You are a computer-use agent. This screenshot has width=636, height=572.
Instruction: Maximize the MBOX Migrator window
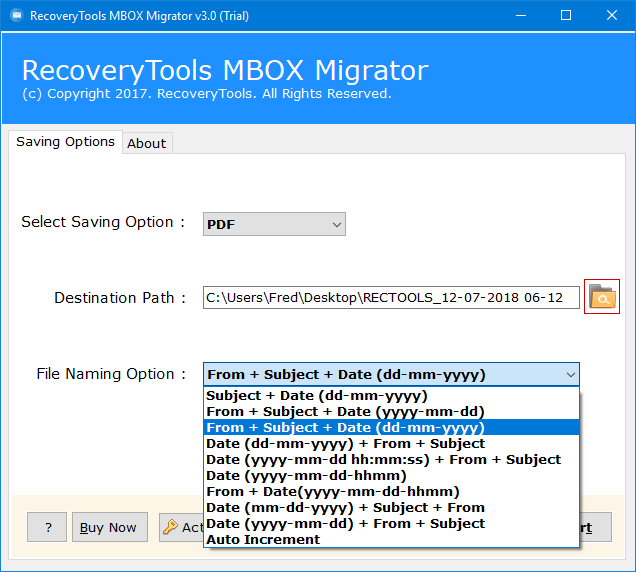[x=566, y=15]
